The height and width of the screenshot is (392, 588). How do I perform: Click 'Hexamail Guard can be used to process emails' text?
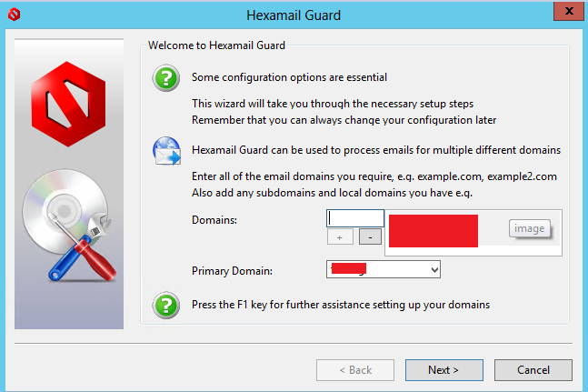376,150
